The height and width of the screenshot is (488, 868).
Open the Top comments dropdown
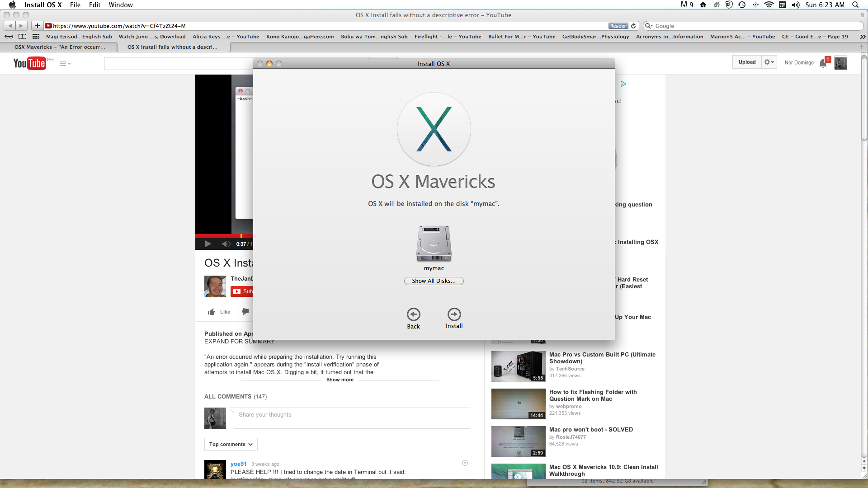tap(231, 444)
